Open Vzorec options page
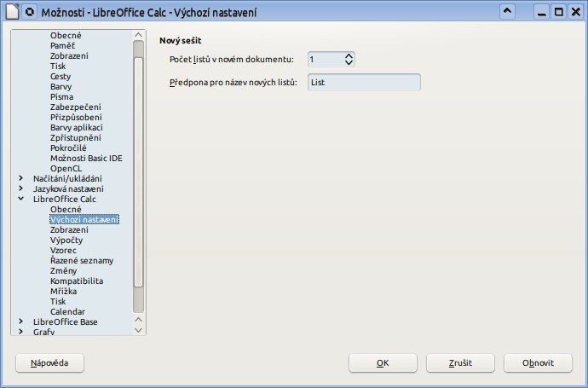Screen dimensions: 588x388 [63, 250]
